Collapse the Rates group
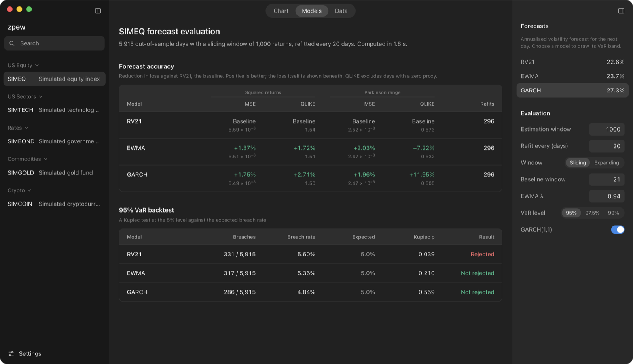Image resolution: width=633 pixels, height=364 pixels. [18, 128]
